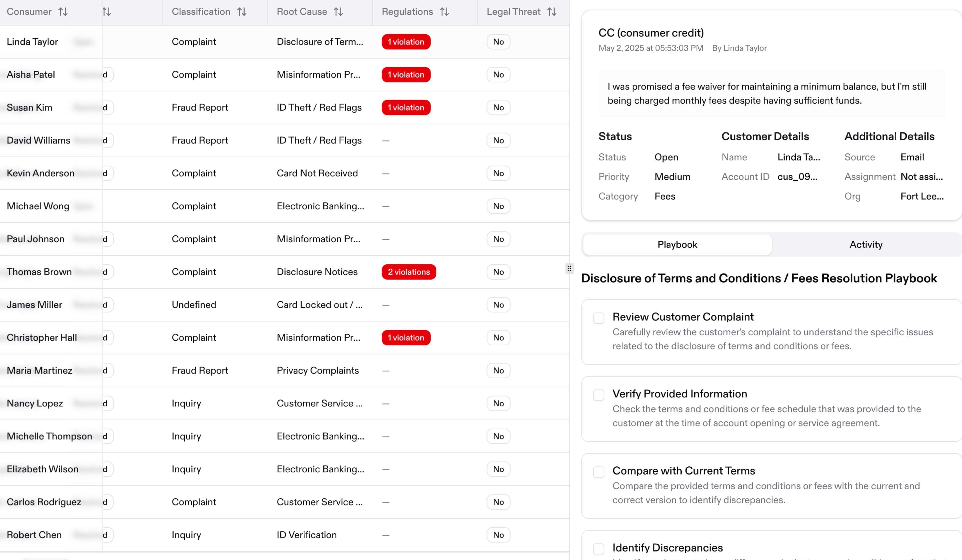Click the By Linda Taylor author text
The width and height of the screenshot is (962, 560).
pyautogui.click(x=739, y=48)
